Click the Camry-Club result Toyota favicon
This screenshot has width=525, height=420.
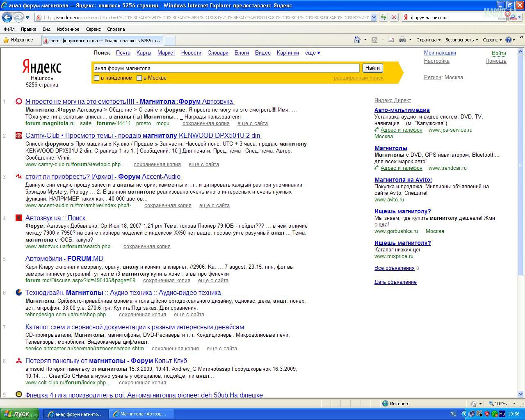click(18, 135)
